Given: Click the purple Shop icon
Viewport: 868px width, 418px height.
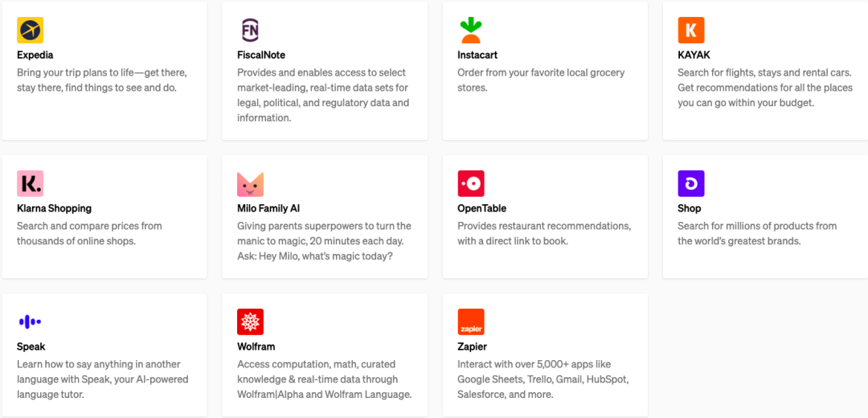Looking at the screenshot, I should tap(690, 183).
